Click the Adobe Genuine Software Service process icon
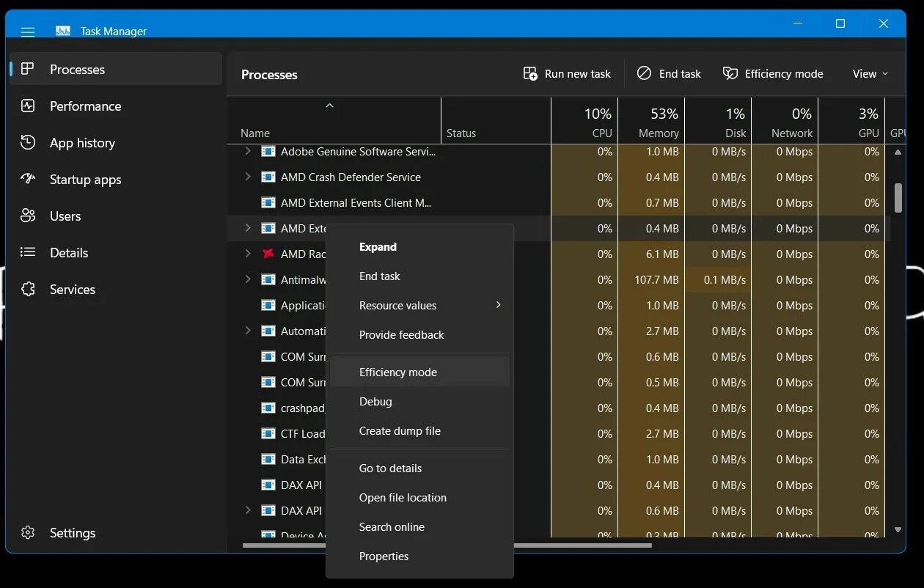This screenshot has height=588, width=924. [268, 152]
